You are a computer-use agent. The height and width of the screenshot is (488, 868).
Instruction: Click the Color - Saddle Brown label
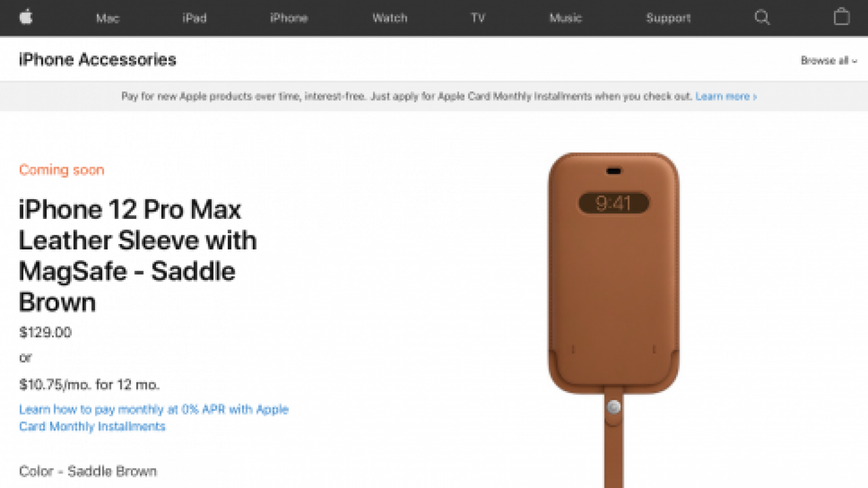(88, 471)
